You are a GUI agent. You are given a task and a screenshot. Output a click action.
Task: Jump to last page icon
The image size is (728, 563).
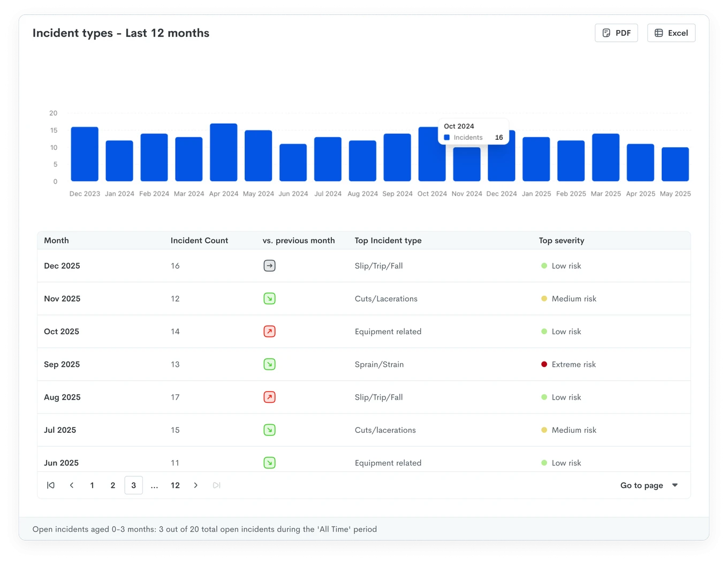(x=216, y=485)
